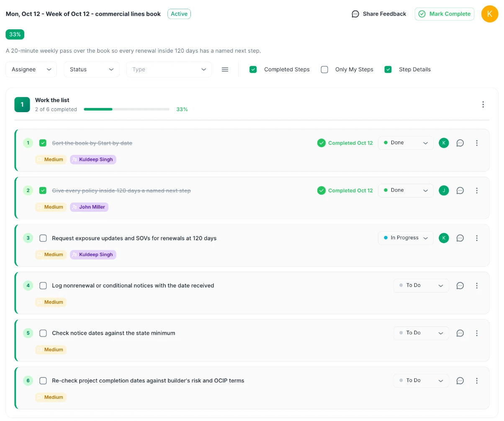The width and height of the screenshot is (504, 421).
Task: Click the '2 of 6 completed' text
Action: pos(56,109)
